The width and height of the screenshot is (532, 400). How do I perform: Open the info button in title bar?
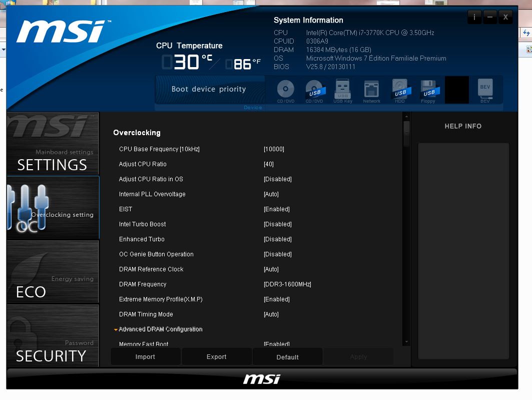click(474, 17)
